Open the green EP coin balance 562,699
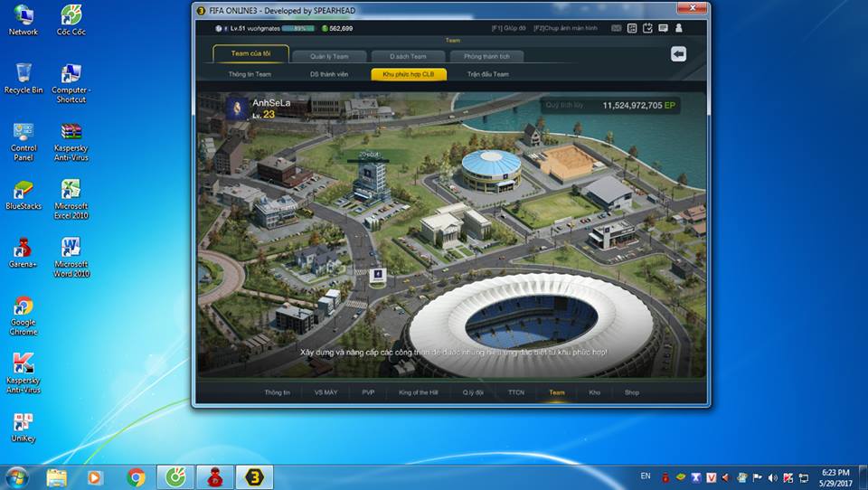This screenshot has height=490, width=868. (337, 28)
